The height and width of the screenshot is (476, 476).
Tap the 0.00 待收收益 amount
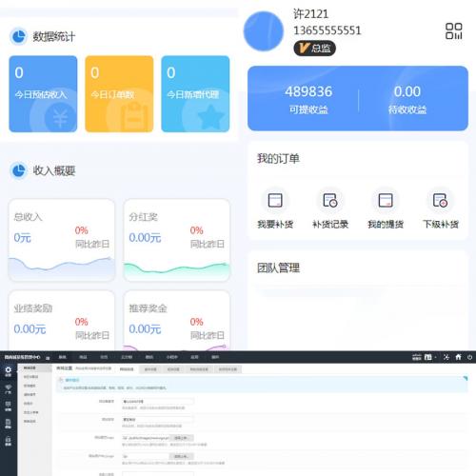click(x=407, y=99)
